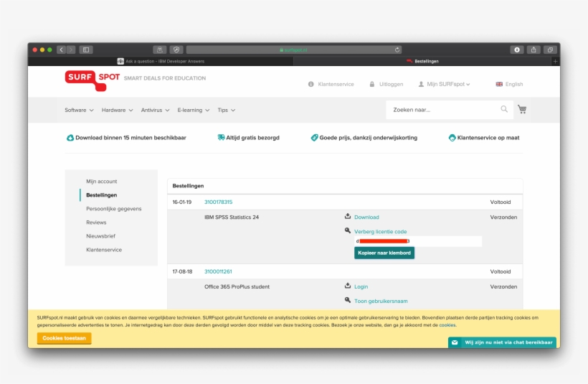The width and height of the screenshot is (588, 384).
Task: Click Kopieer naar klembord button
Action: (x=384, y=253)
